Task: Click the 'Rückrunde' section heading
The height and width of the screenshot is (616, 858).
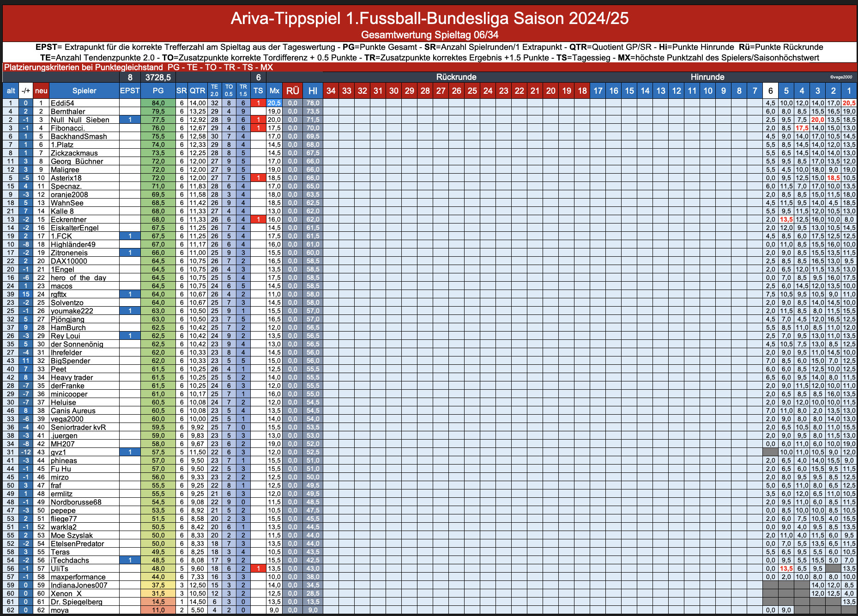Action: (x=456, y=77)
